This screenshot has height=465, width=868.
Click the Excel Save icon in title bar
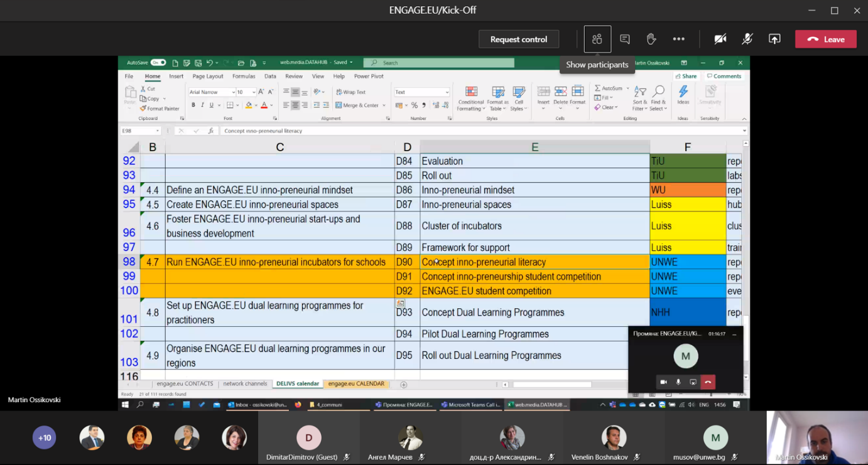pos(187,63)
